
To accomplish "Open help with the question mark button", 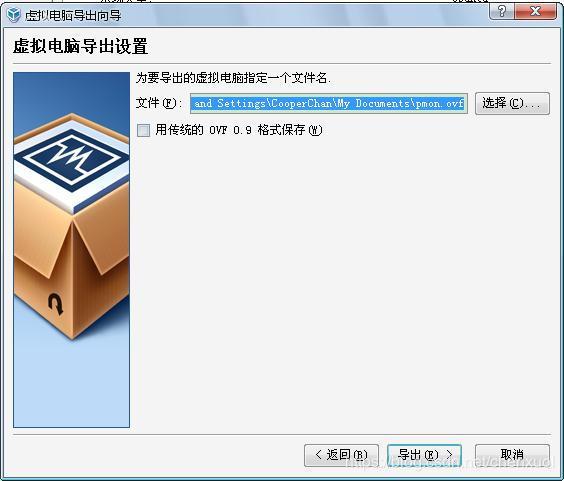I will [502, 12].
